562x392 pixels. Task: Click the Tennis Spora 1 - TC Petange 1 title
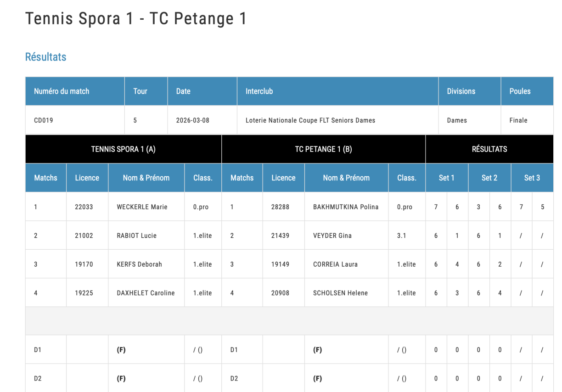136,19
